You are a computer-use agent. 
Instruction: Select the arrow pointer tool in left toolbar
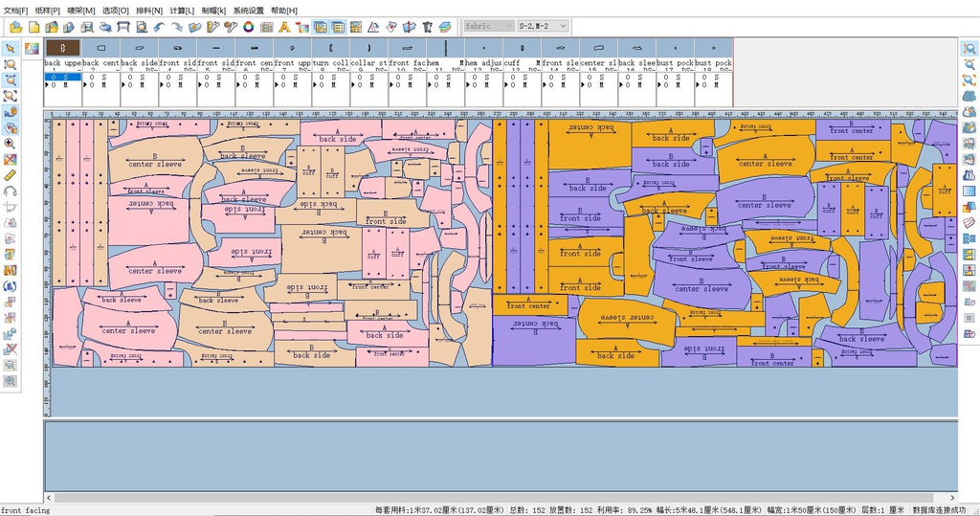click(x=10, y=48)
